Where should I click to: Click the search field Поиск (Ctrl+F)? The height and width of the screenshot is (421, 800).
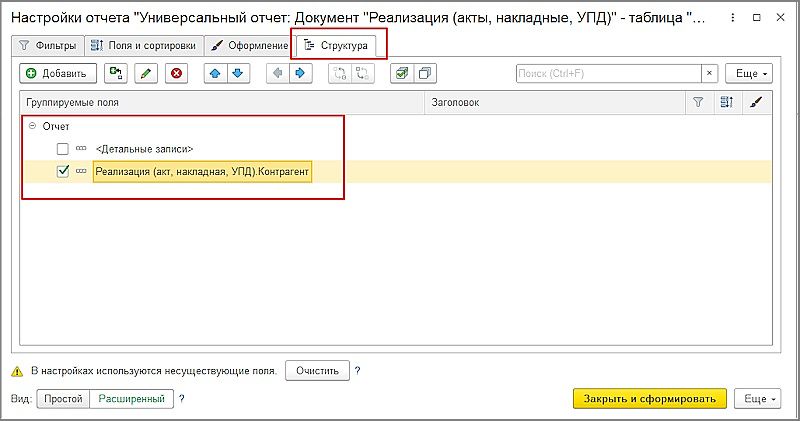[x=609, y=73]
